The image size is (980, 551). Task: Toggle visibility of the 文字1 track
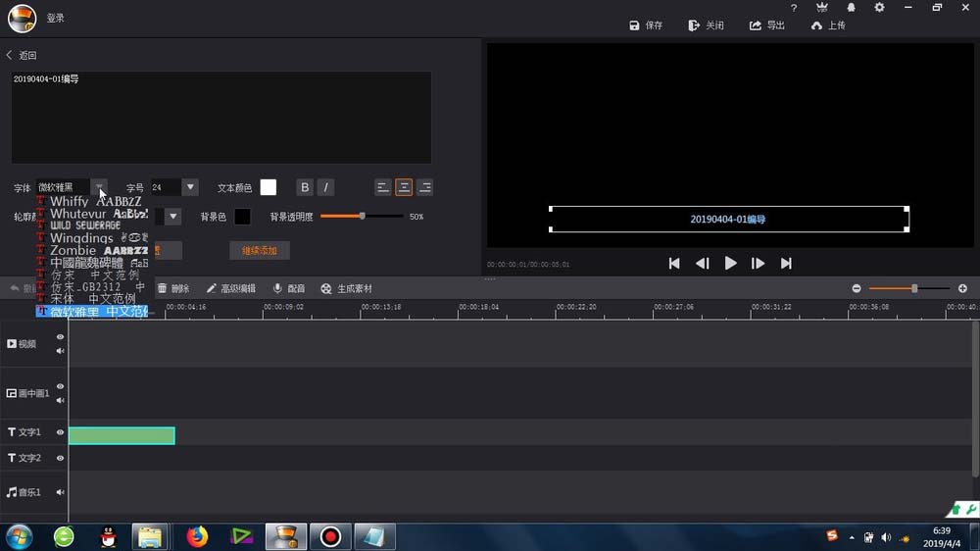click(x=60, y=432)
